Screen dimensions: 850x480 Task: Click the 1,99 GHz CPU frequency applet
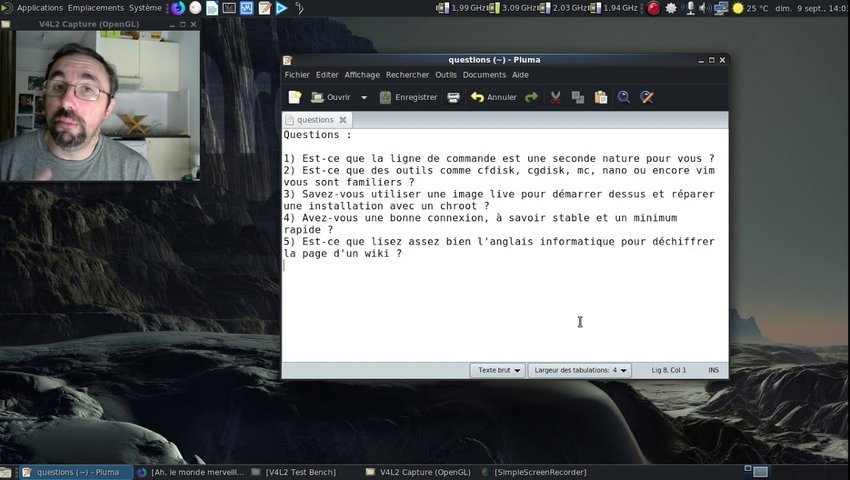[x=460, y=8]
